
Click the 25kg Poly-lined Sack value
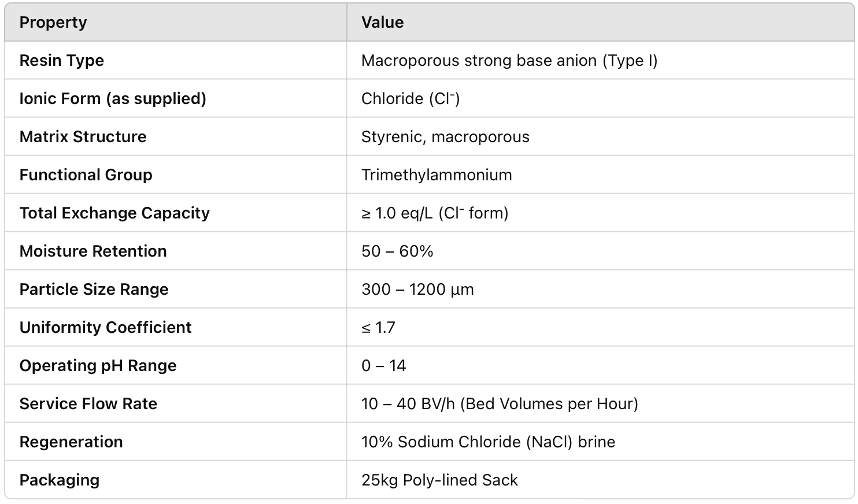pos(439,480)
